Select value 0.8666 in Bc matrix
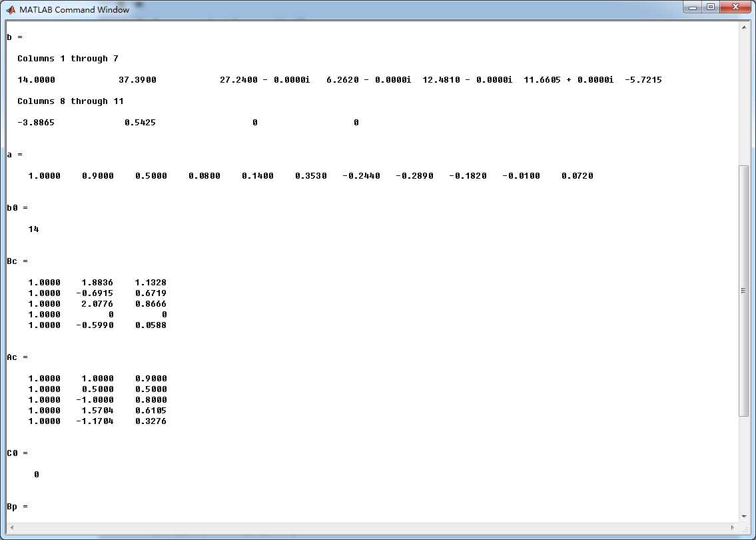The height and width of the screenshot is (540, 756). click(x=151, y=303)
